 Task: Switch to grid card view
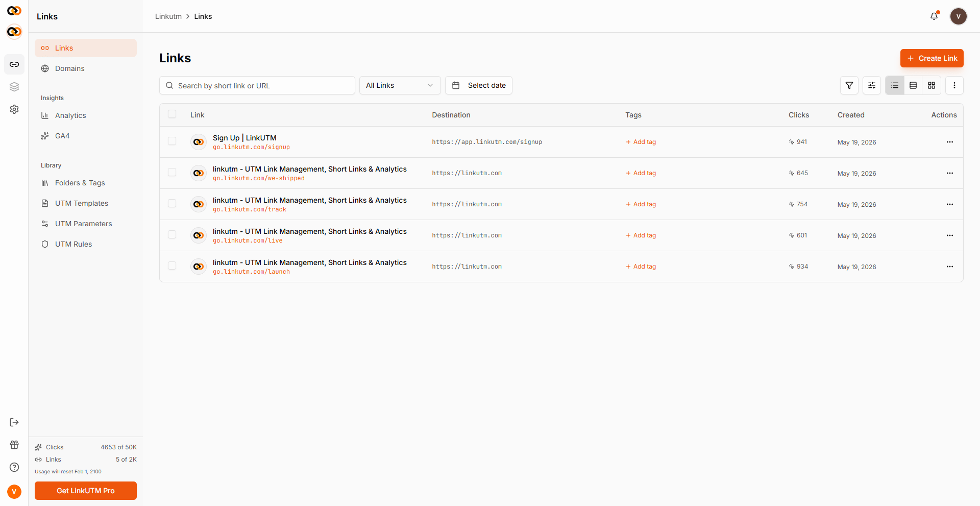[x=932, y=85]
